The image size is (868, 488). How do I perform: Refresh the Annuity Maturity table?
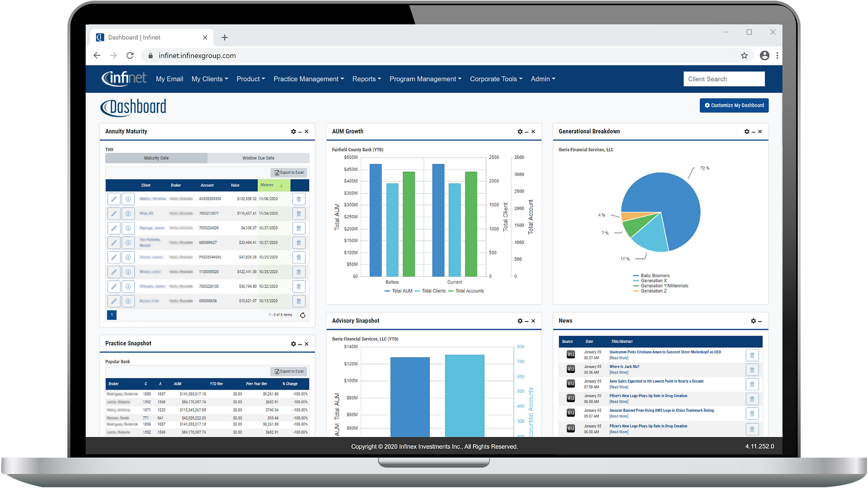(303, 315)
